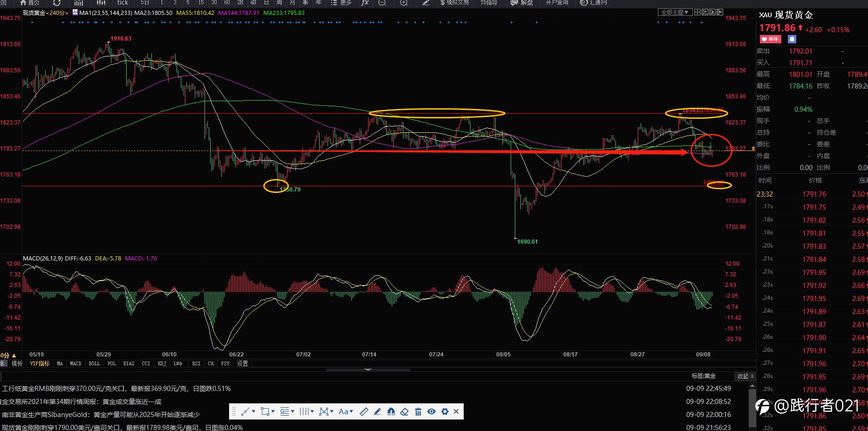
Task: Select the pattern polygon drawing tool
Action: point(324,411)
